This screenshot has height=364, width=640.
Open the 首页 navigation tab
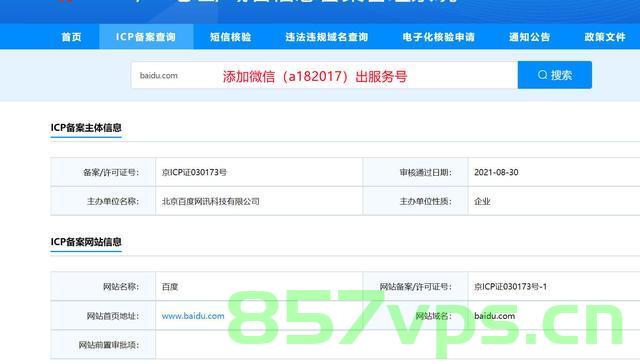(71, 37)
